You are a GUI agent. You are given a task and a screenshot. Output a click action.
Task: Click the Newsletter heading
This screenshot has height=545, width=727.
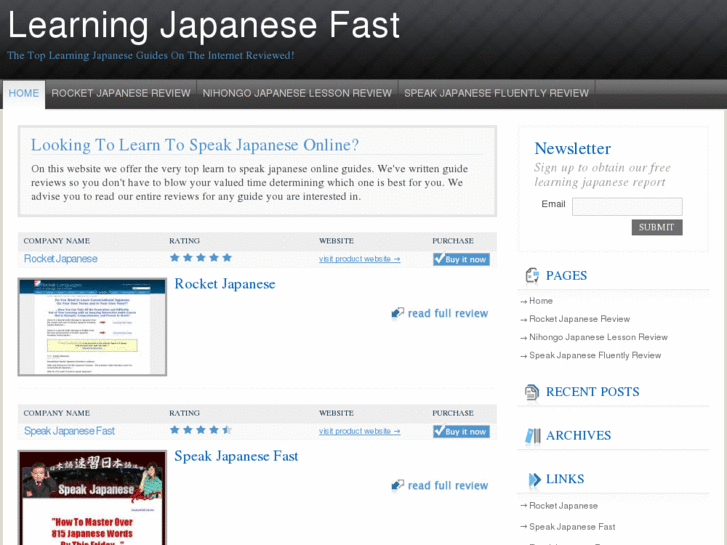573,148
